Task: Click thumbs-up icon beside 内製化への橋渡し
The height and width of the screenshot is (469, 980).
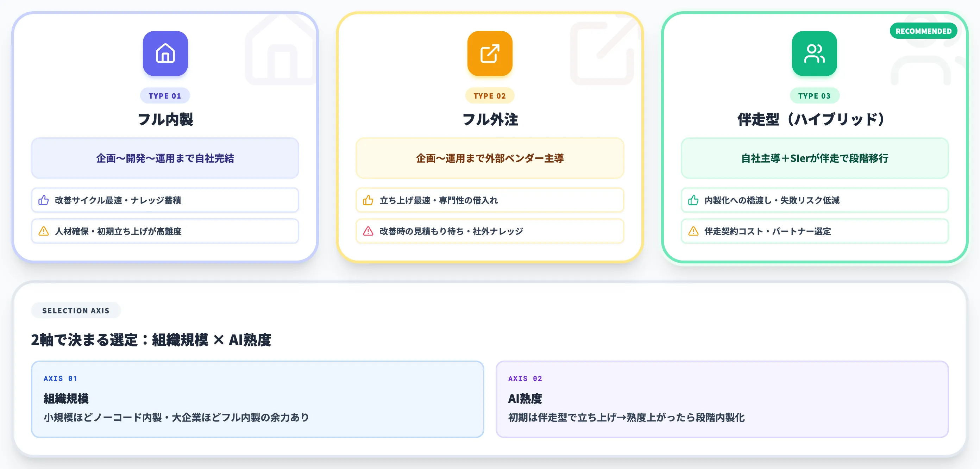Action: (693, 200)
